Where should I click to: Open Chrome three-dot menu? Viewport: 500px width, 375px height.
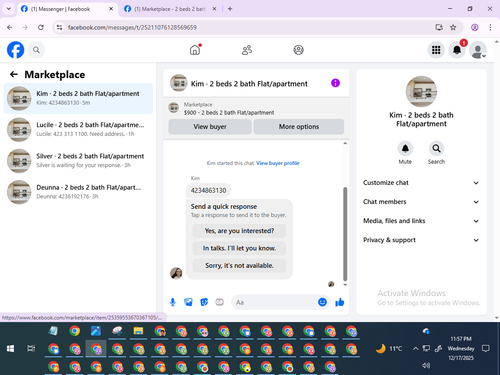tap(490, 27)
